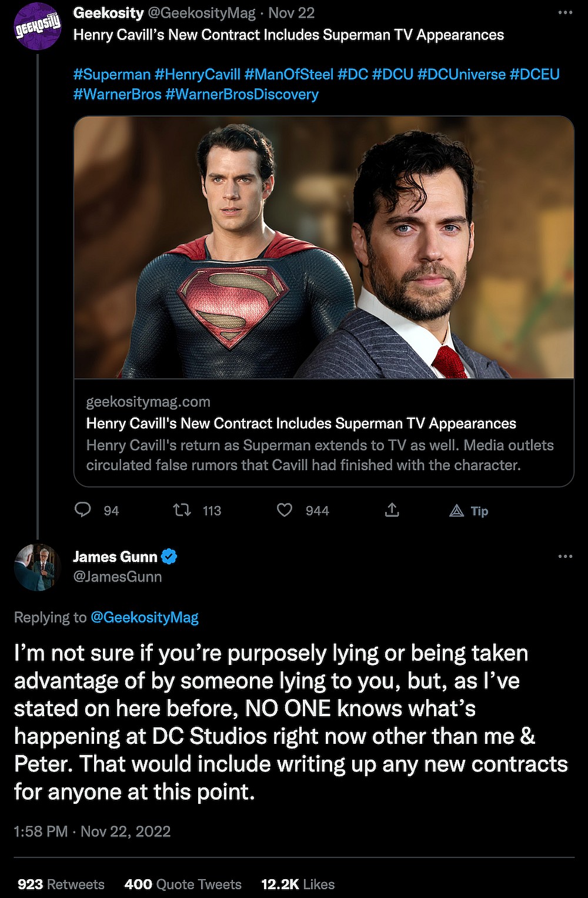This screenshot has width=588, height=898.
Task: View the 923 Retweets list
Action: click(61, 884)
